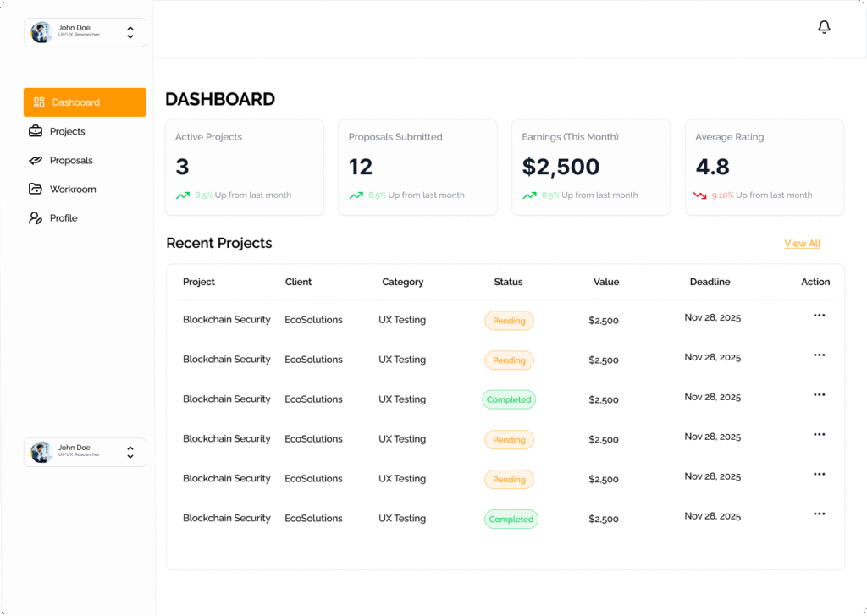Go to the Projects menu item
This screenshot has width=867, height=616.
click(x=67, y=131)
